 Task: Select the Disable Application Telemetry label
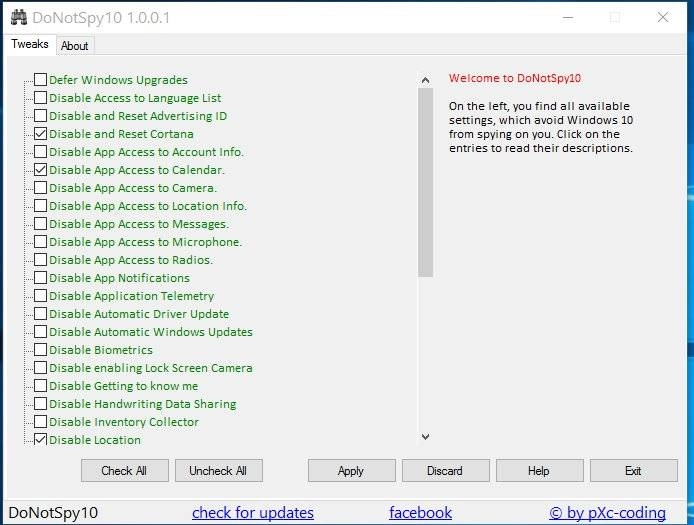[131, 296]
